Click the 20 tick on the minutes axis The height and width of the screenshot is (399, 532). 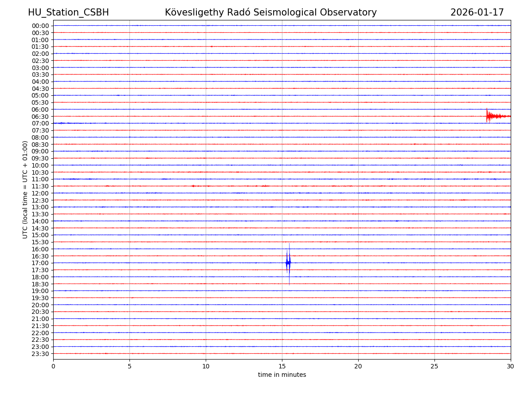tap(358, 366)
